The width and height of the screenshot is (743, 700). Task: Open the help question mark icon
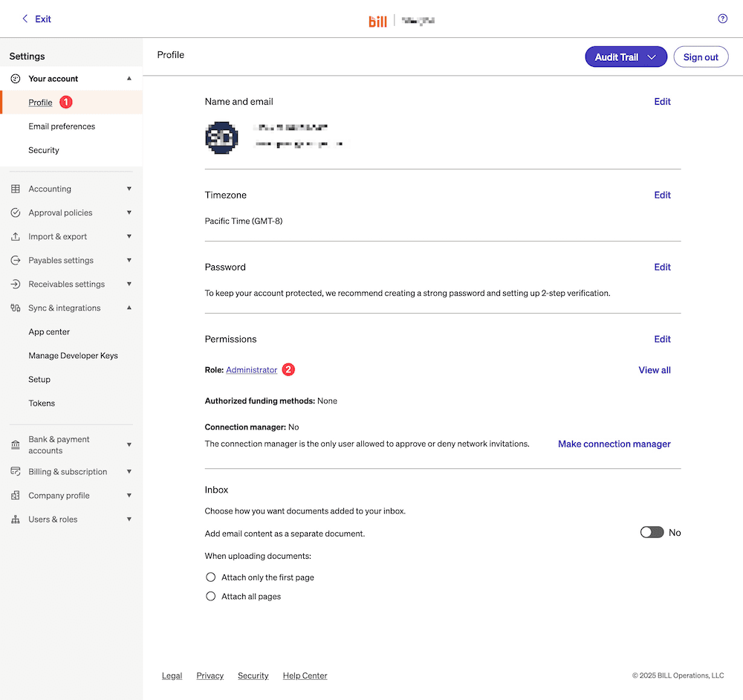722,18
